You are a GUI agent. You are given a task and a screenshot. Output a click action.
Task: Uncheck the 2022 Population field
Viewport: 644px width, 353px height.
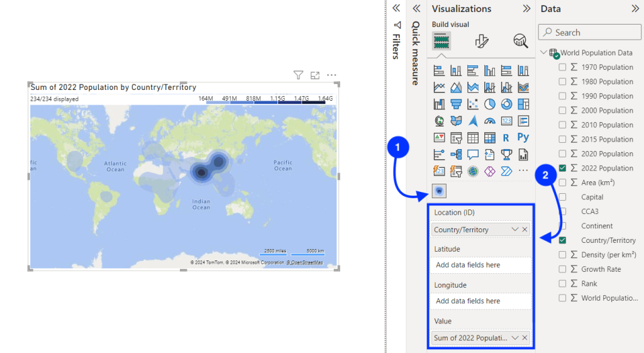(562, 167)
